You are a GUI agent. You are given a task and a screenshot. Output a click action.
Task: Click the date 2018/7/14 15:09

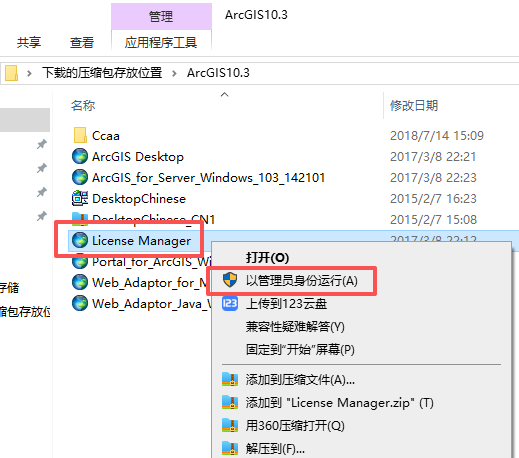pyautogui.click(x=437, y=136)
